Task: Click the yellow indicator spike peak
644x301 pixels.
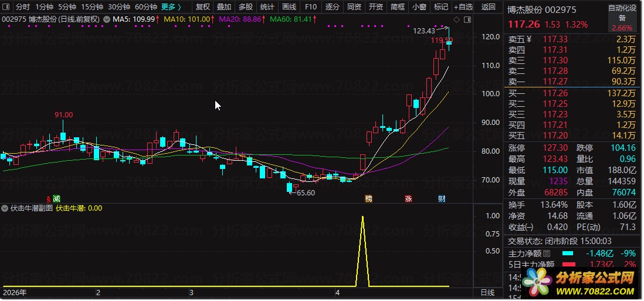Action: click(x=362, y=217)
